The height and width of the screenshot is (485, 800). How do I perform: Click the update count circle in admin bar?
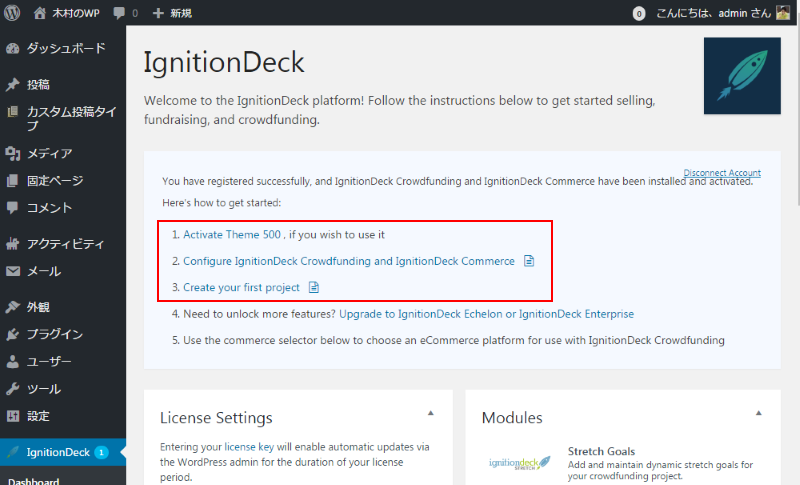tap(639, 13)
